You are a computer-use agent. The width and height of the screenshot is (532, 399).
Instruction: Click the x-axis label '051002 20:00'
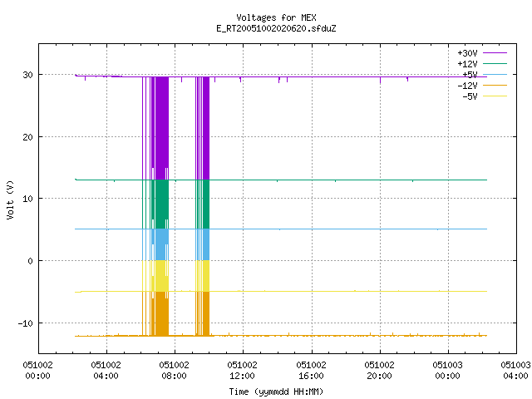(380, 370)
